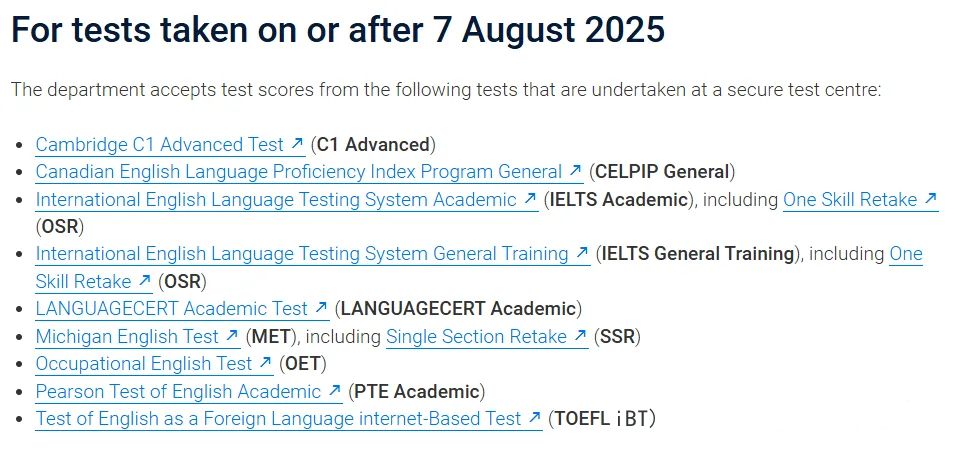Image resolution: width=954 pixels, height=452 pixels.
Task: Click external-link arrow after System General Training
Action: [582, 254]
